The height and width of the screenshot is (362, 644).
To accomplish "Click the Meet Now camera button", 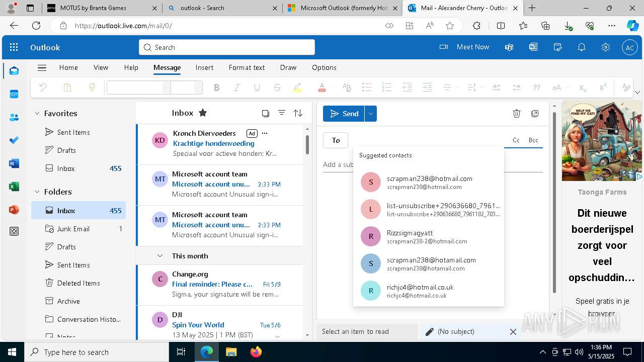I will (x=464, y=47).
